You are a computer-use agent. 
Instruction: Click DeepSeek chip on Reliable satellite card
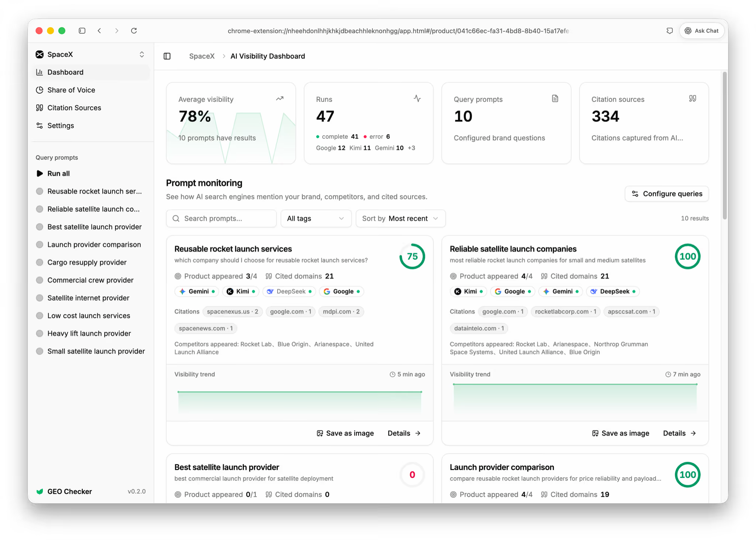(613, 292)
